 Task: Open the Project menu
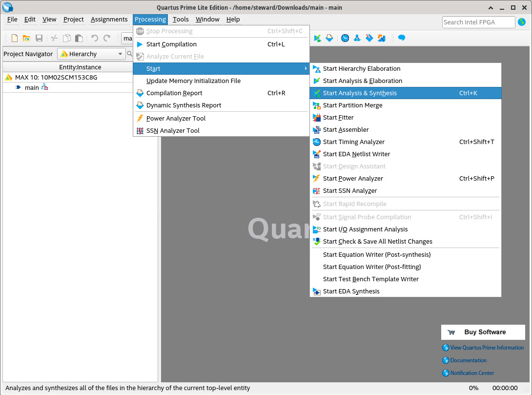coord(73,20)
